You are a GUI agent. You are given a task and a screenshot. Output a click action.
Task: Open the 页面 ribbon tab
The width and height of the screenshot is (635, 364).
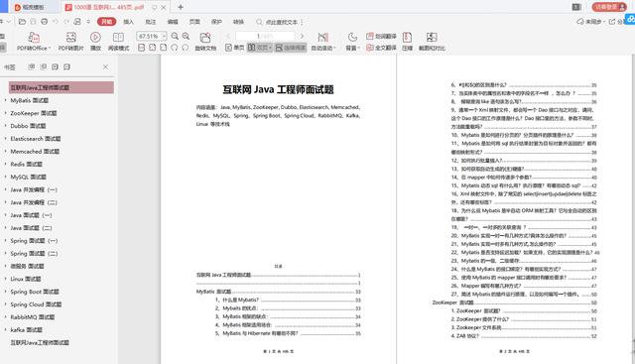194,22
